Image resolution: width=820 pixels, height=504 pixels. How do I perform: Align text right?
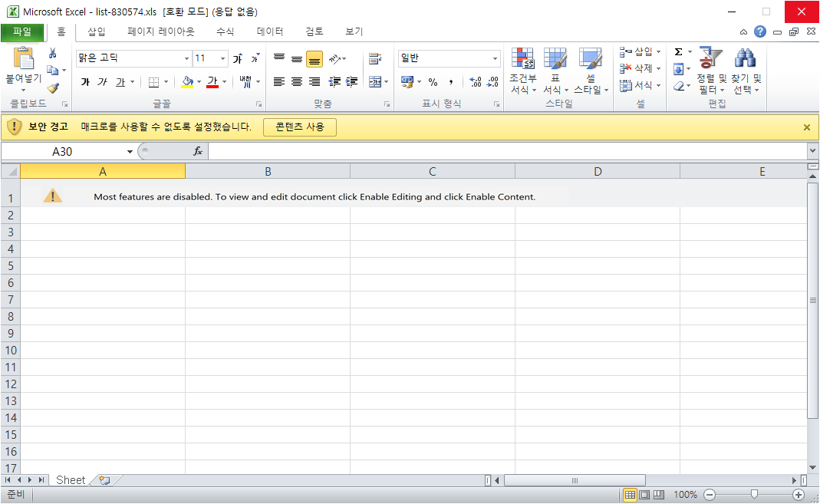pos(314,82)
